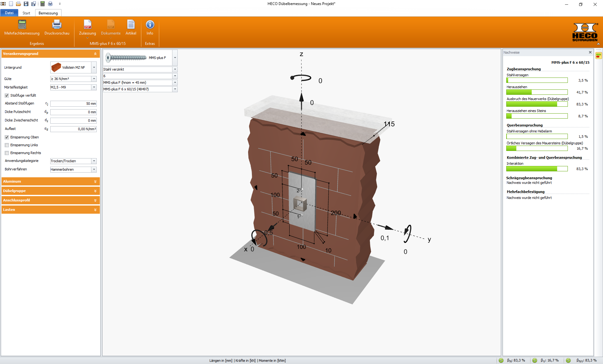
Task: Edit the Auflast 0,00 N/mm² field
Action: click(x=73, y=129)
